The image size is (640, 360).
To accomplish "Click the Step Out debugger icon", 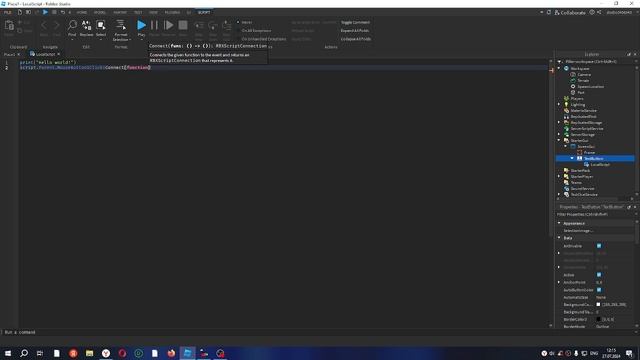I will tap(227, 26).
